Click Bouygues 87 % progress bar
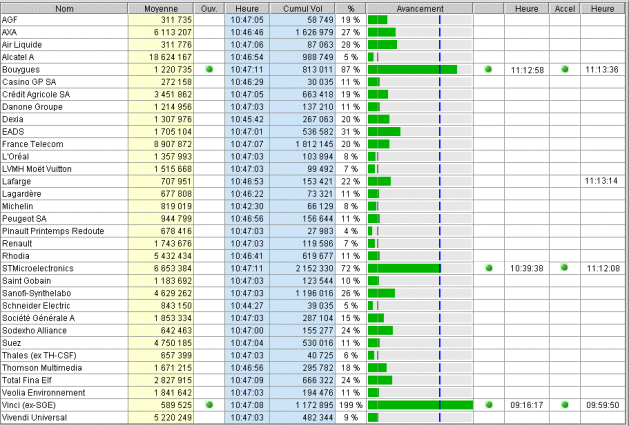 click(420, 69)
